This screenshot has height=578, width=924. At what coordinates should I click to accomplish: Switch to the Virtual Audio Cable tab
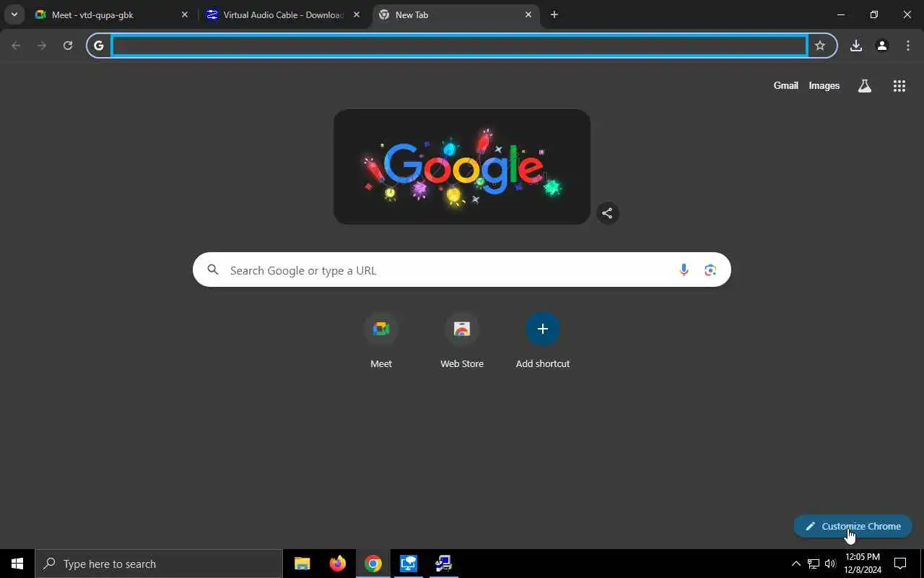pyautogui.click(x=283, y=14)
